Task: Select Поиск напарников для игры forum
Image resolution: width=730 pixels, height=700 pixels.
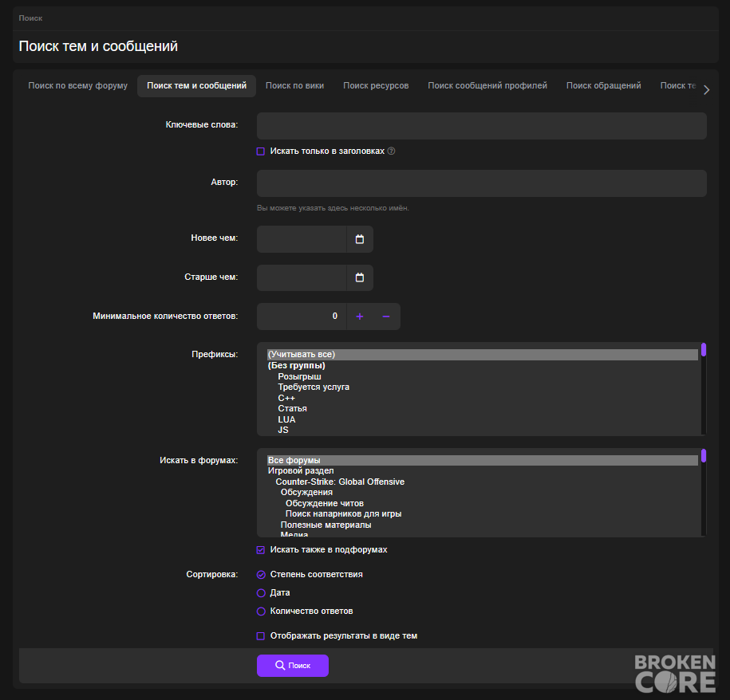Action: (483, 514)
